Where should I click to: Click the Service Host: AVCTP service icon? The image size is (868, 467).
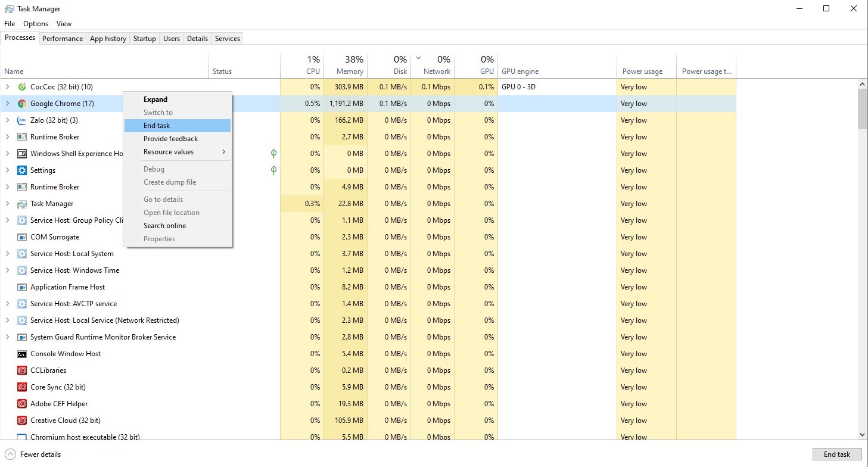tap(22, 304)
